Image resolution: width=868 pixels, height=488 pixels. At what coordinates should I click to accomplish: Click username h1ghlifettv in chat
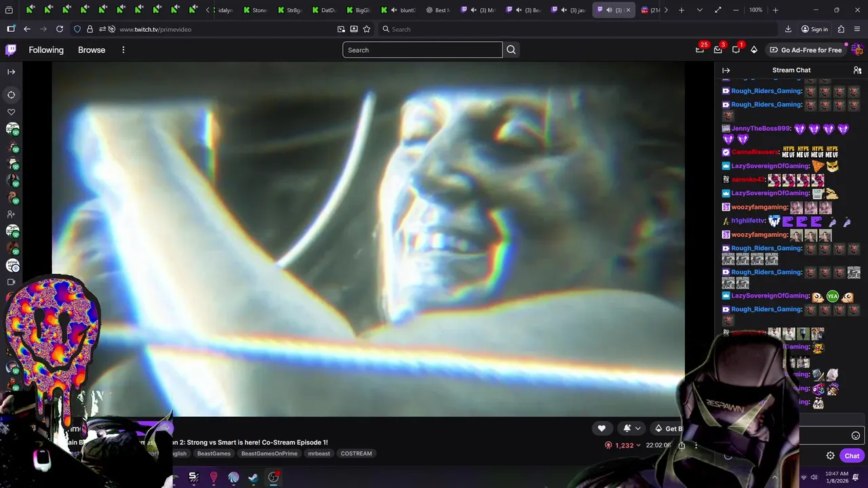pyautogui.click(x=748, y=221)
